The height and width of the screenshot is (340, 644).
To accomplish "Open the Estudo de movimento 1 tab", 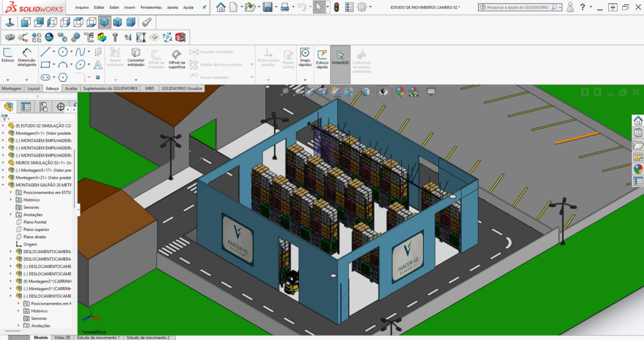I will [x=98, y=337].
